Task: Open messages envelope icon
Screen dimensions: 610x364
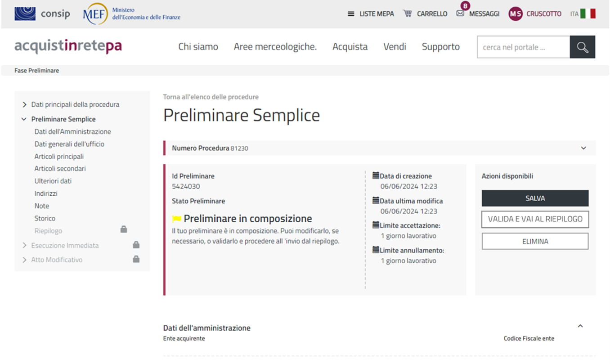Action: click(460, 13)
